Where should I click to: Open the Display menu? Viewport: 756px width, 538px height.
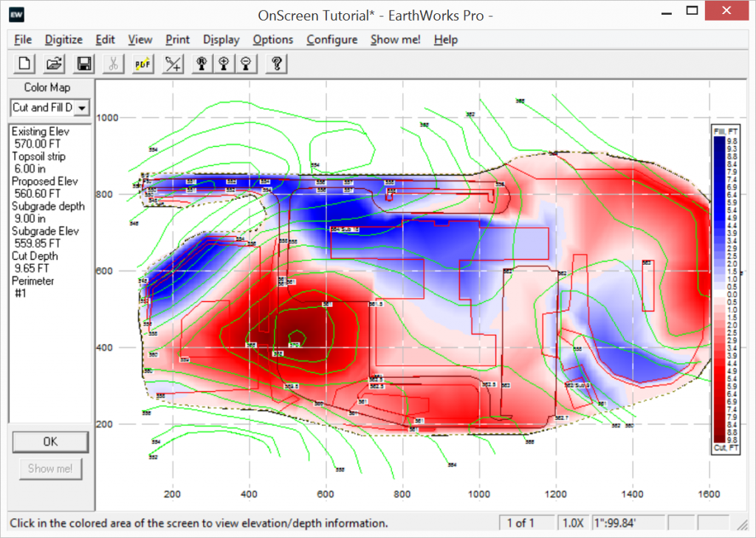click(220, 39)
